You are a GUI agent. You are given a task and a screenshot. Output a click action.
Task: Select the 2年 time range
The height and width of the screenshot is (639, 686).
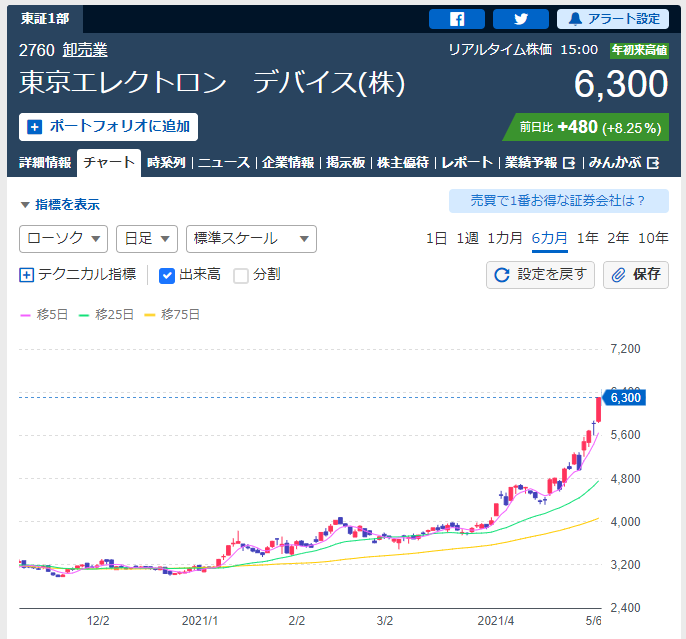click(618, 238)
